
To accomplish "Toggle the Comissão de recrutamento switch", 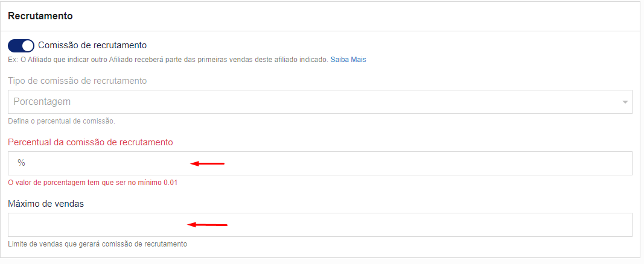I will tap(21, 45).
